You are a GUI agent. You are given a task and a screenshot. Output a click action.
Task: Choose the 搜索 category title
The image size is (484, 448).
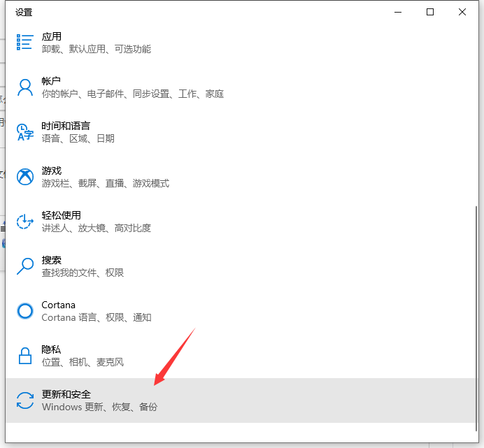(51, 260)
